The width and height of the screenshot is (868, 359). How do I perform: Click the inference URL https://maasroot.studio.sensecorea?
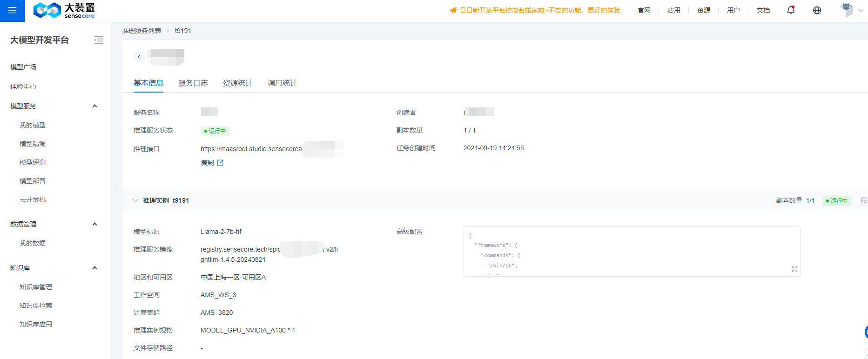251,149
